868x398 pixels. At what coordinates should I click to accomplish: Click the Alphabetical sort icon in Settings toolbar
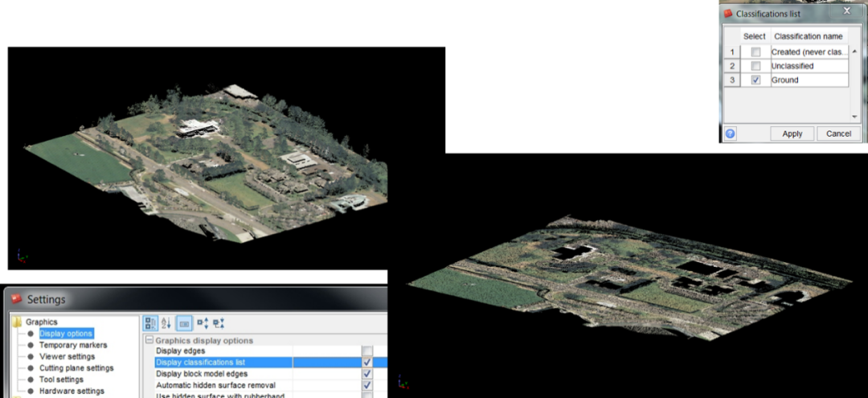[166, 323]
